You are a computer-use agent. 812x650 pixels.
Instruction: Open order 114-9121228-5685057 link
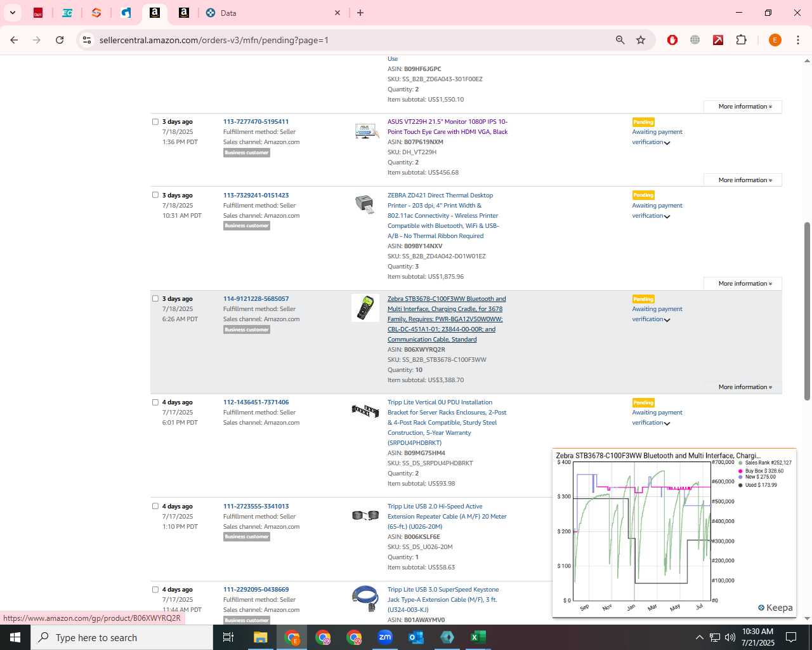click(256, 299)
